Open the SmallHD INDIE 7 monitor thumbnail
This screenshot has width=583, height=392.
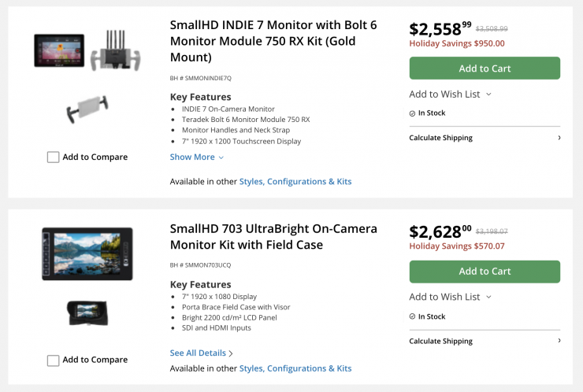pyautogui.click(x=59, y=50)
